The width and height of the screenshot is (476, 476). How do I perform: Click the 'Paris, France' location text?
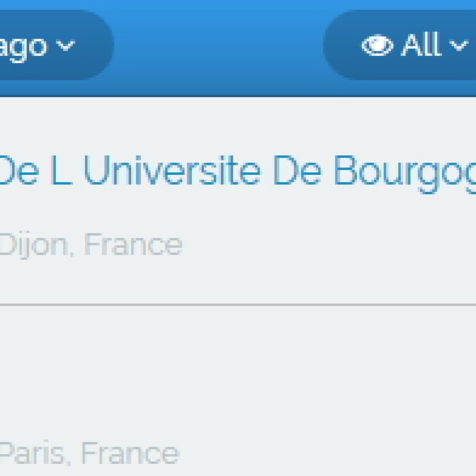tap(89, 453)
